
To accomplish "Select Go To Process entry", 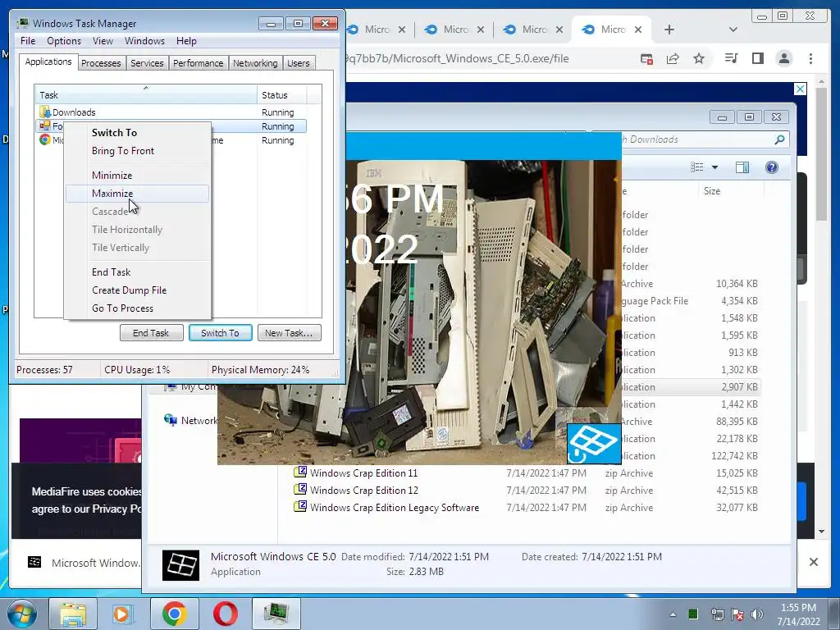I will [x=122, y=308].
